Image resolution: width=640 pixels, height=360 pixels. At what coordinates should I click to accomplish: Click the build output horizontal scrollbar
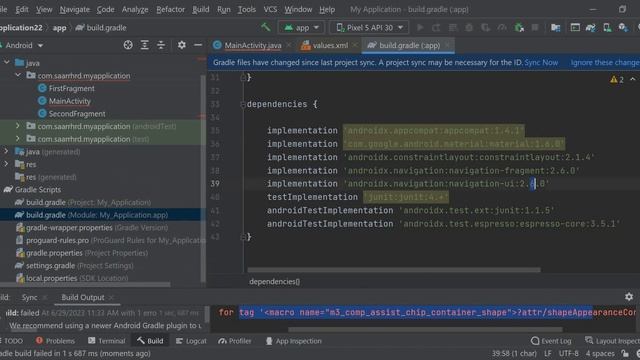coord(425,329)
